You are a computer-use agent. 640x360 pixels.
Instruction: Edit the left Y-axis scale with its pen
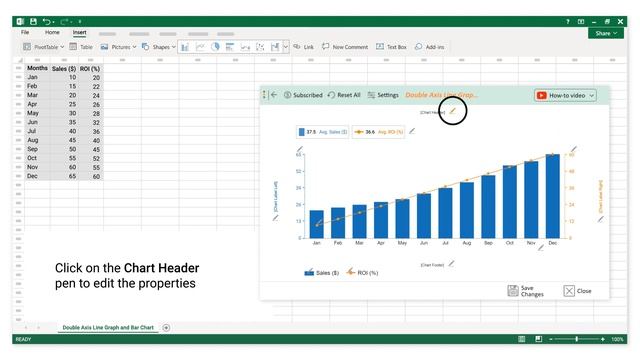300,149
